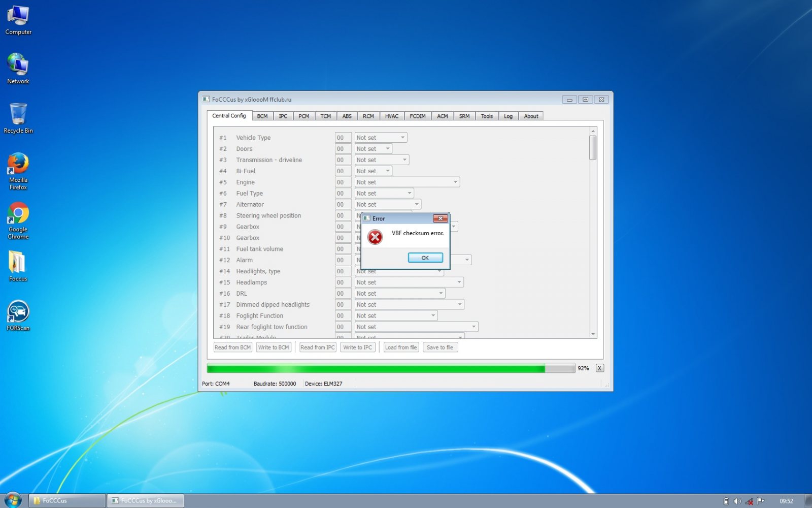The height and width of the screenshot is (508, 812).
Task: Click the volume speaker tray icon
Action: [737, 501]
